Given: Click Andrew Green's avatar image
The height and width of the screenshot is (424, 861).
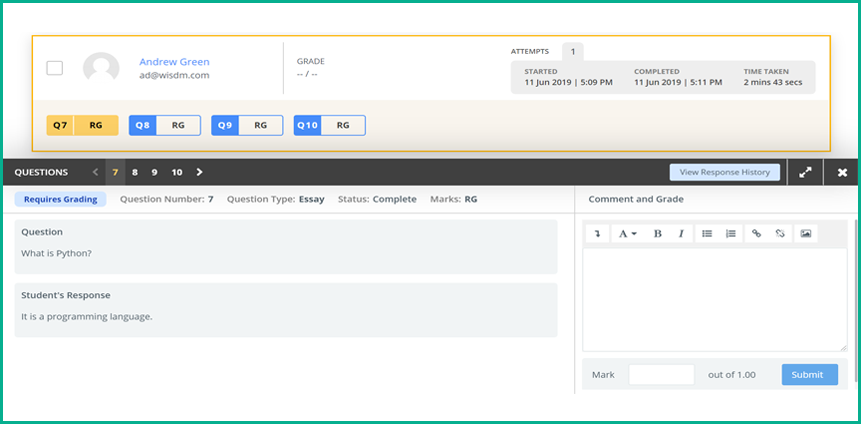Looking at the screenshot, I should tap(101, 68).
